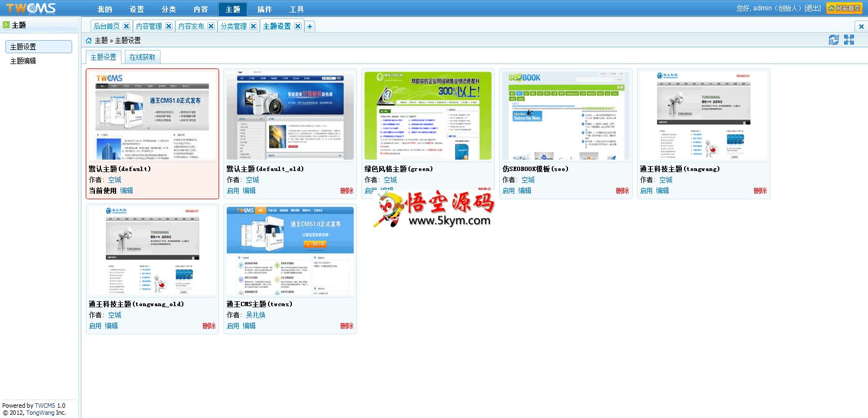Click author 空城 on seo theme

point(528,180)
